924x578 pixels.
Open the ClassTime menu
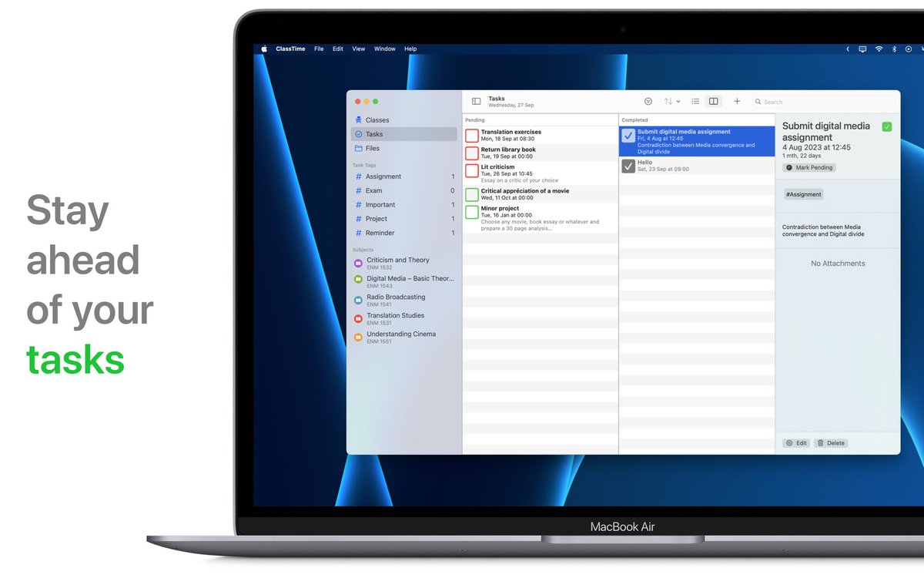290,49
